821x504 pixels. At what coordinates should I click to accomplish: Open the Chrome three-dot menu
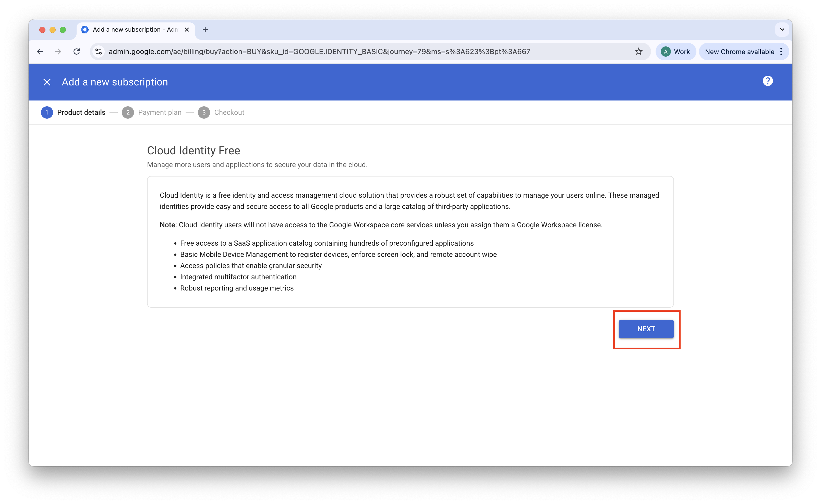[781, 52]
